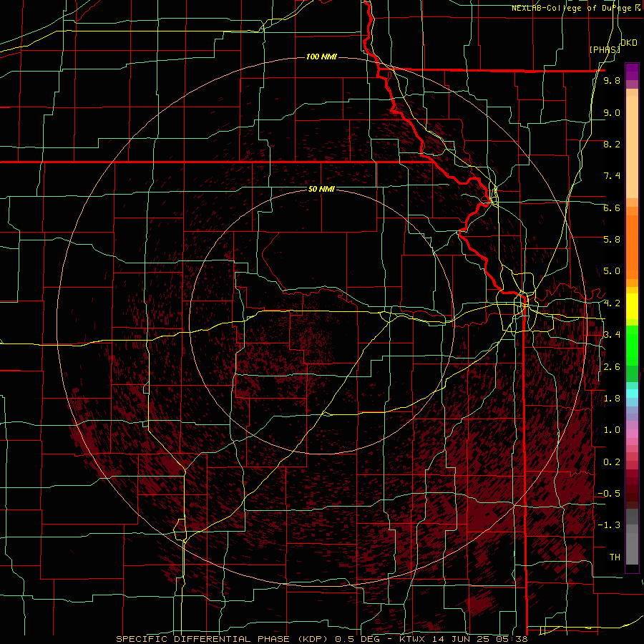Click the 4.2 scale value
The height and width of the screenshot is (644, 644).
pos(612,303)
